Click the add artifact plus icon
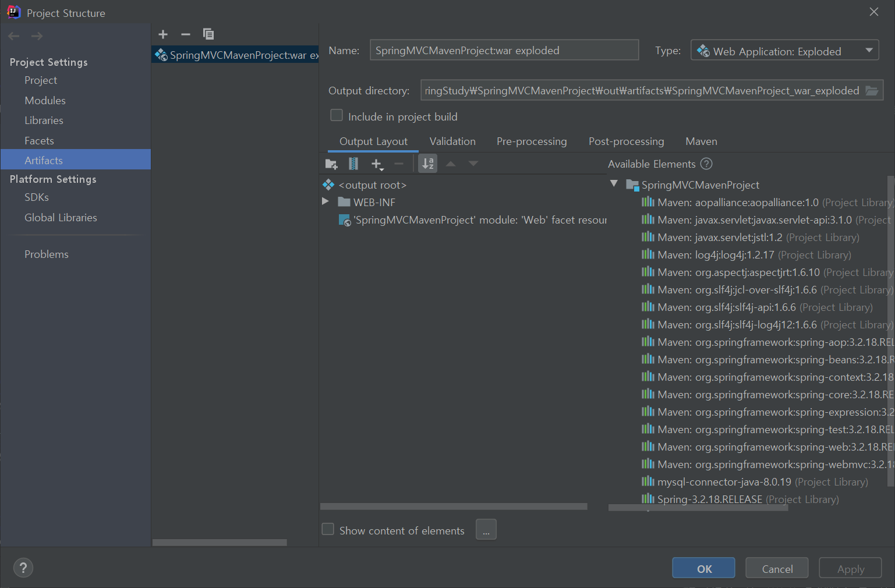Image resolution: width=895 pixels, height=588 pixels. (x=163, y=34)
